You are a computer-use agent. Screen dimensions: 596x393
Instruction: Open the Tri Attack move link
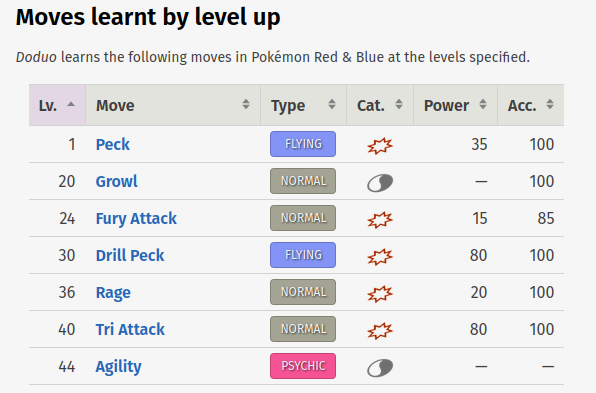click(x=130, y=329)
